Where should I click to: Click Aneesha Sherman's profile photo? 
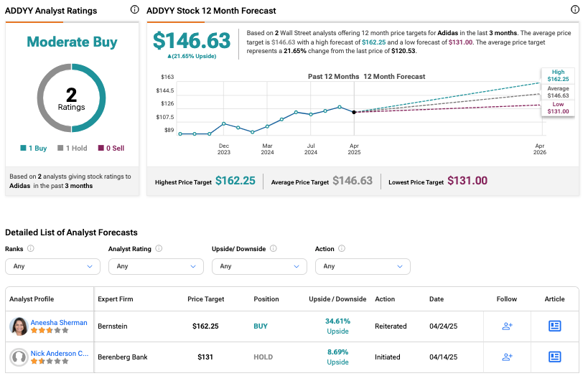[x=19, y=326]
